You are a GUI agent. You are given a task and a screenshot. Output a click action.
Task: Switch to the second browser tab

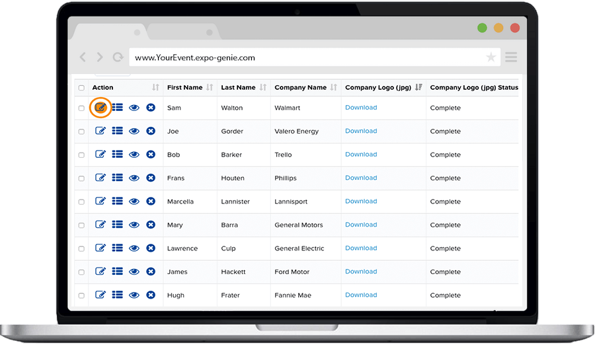tap(182, 32)
